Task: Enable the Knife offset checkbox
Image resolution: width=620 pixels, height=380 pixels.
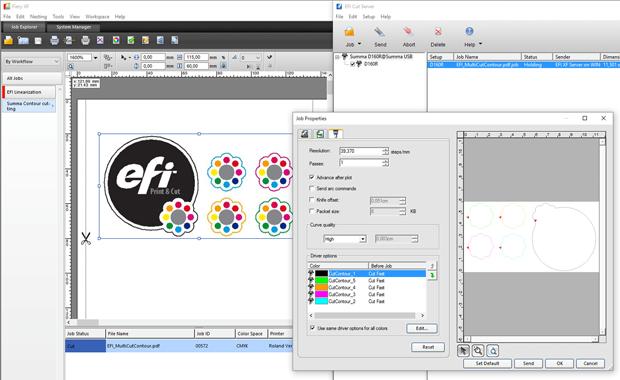Action: tap(312, 200)
